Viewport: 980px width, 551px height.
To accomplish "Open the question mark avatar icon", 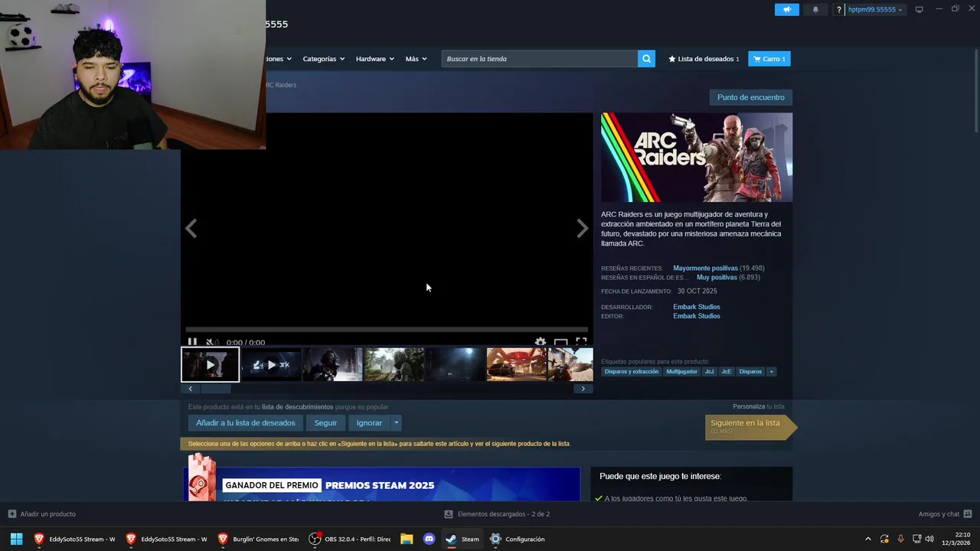I will [839, 10].
